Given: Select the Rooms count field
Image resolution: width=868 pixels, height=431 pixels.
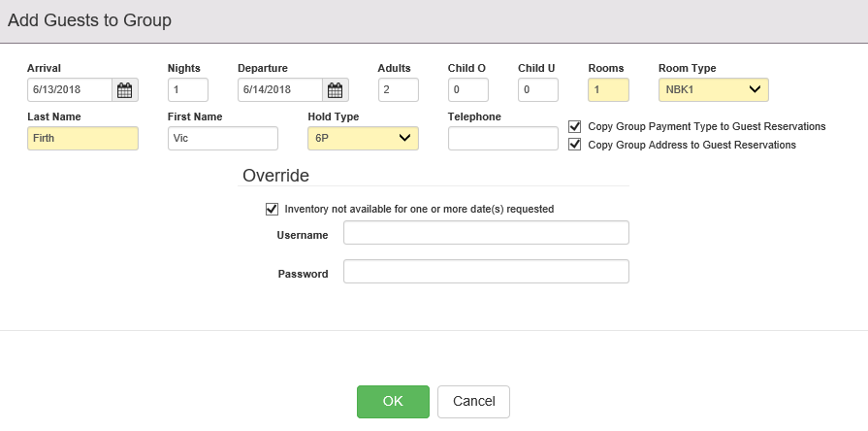Looking at the screenshot, I should pos(608,90).
